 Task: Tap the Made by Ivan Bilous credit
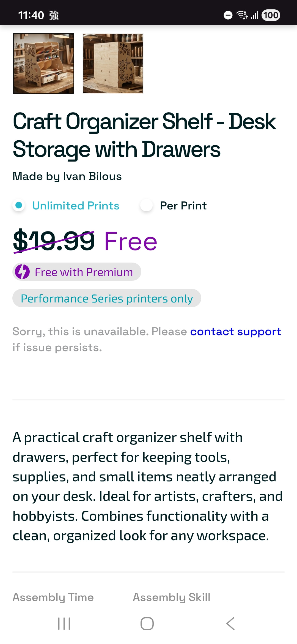[67, 176]
